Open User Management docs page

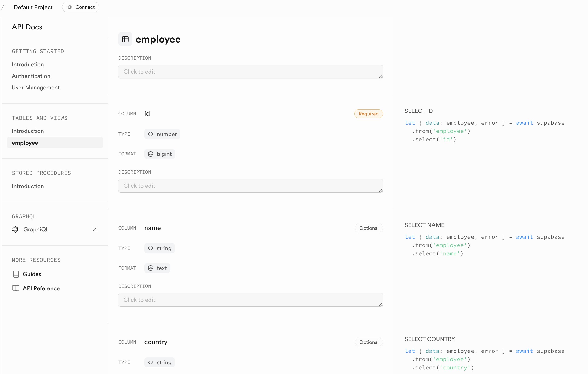[36, 87]
